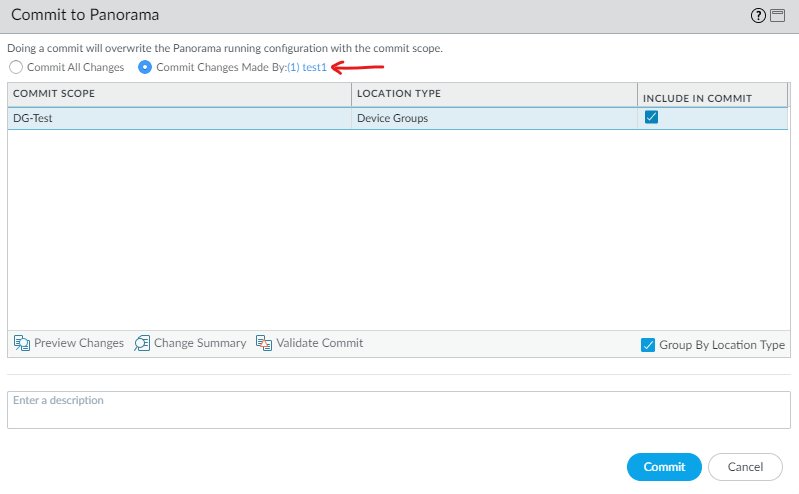Focus the Enter a description field

398,410
